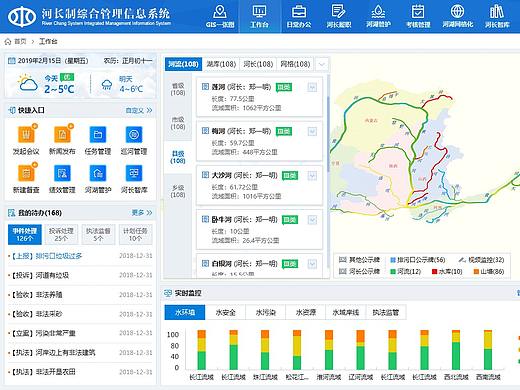Open the 考核管理 calendar-check module

coord(418,16)
